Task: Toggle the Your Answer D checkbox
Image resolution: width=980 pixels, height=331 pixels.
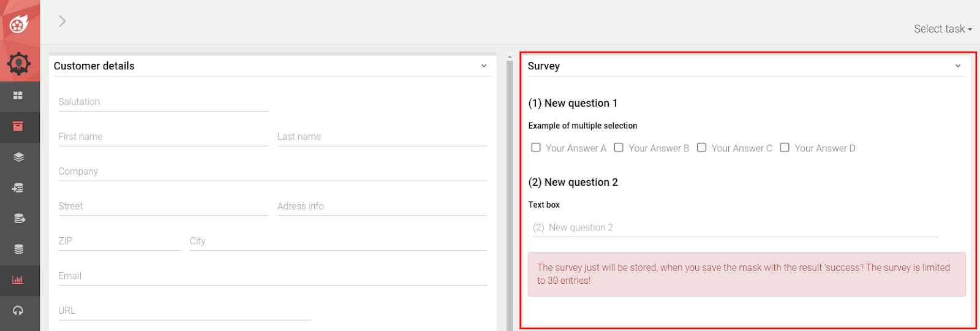Action: point(785,148)
